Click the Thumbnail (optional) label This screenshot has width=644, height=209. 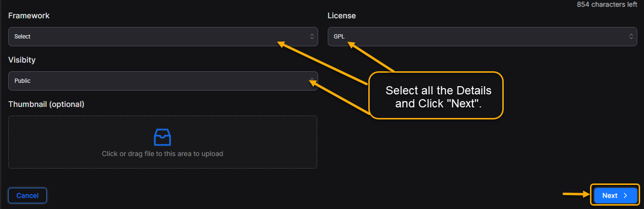click(46, 104)
